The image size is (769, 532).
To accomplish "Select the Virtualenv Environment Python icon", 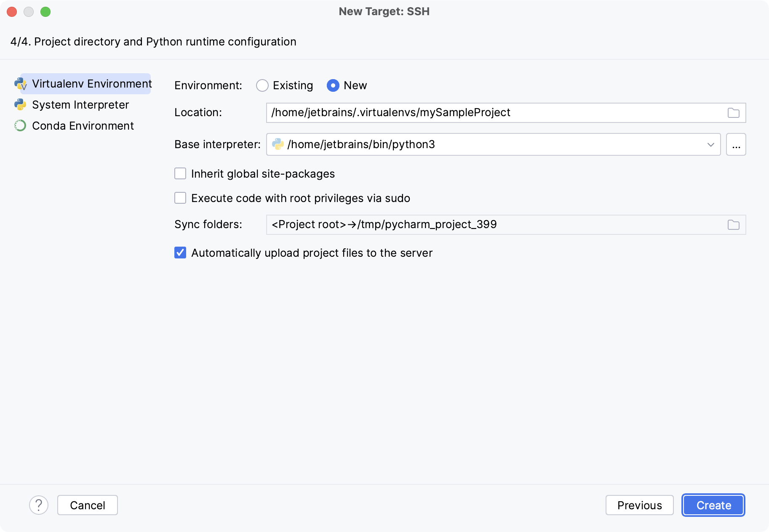I will [21, 83].
